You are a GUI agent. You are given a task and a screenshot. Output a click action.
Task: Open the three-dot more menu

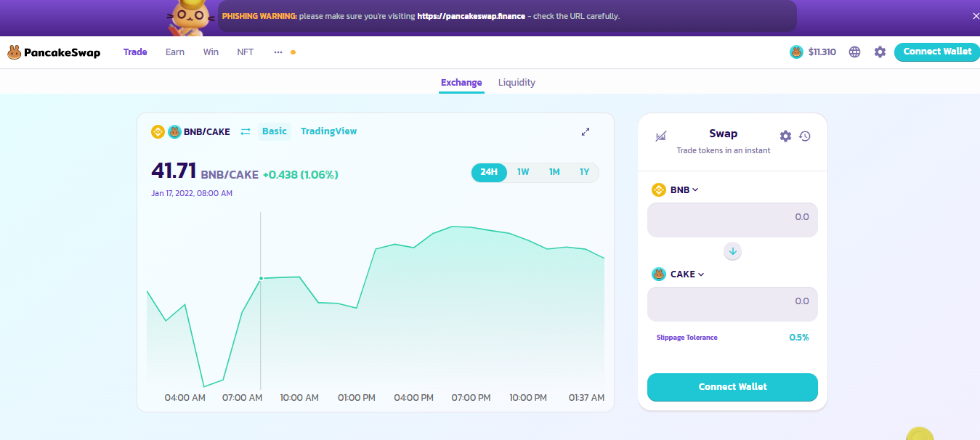(x=278, y=52)
